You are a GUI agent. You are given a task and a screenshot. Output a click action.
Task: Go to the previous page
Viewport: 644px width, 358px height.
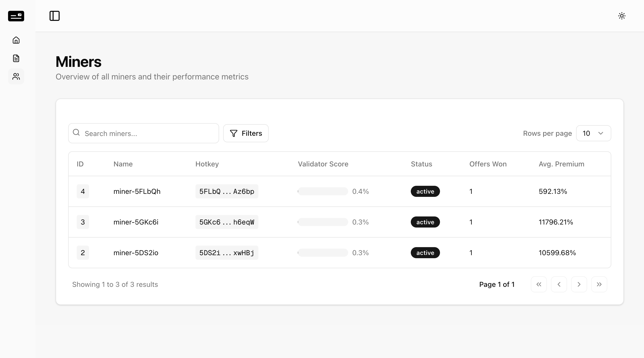tap(559, 284)
